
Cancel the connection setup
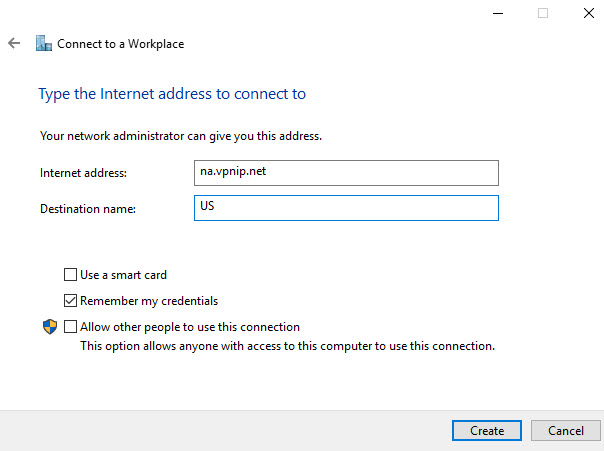(x=566, y=431)
